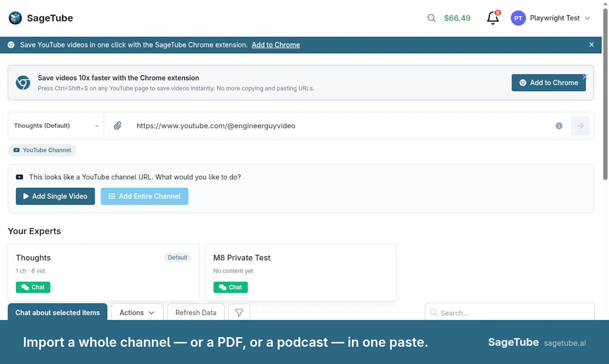Start Chat on the Thoughts expert

pos(33,287)
